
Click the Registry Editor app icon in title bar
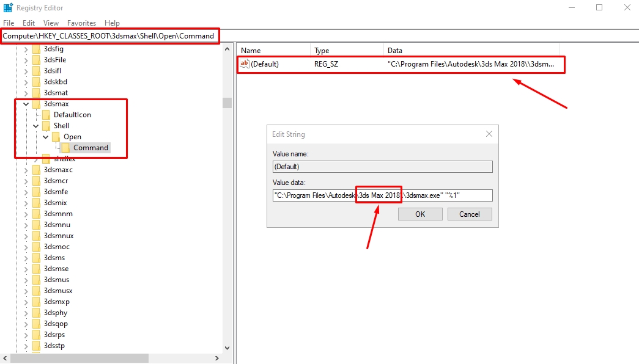pyautogui.click(x=8, y=8)
